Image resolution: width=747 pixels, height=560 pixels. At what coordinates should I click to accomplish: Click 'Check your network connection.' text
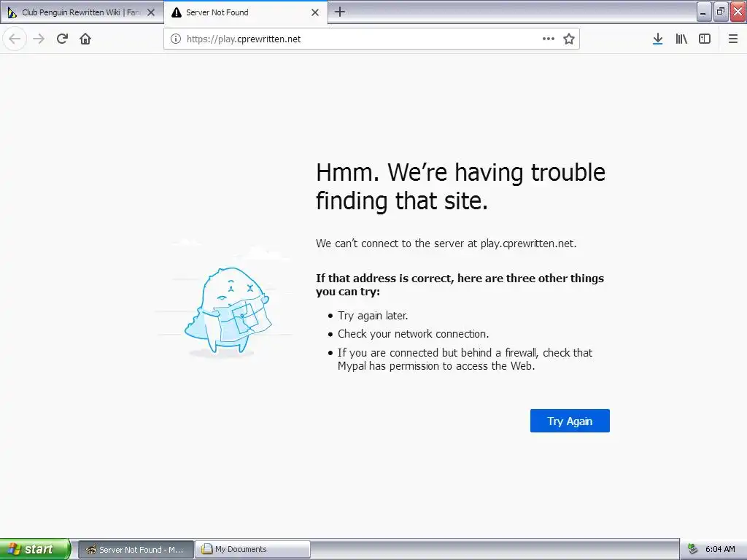[x=414, y=334]
